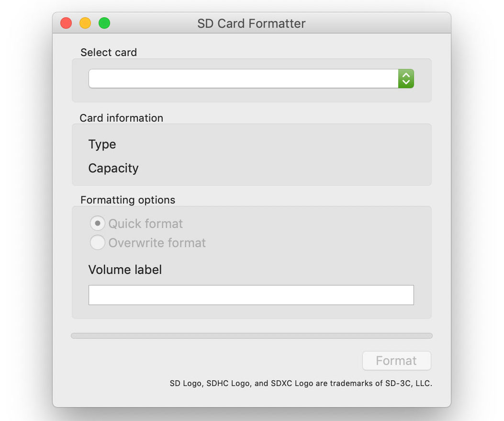Click the SD Card Formatter window title

click(251, 23)
